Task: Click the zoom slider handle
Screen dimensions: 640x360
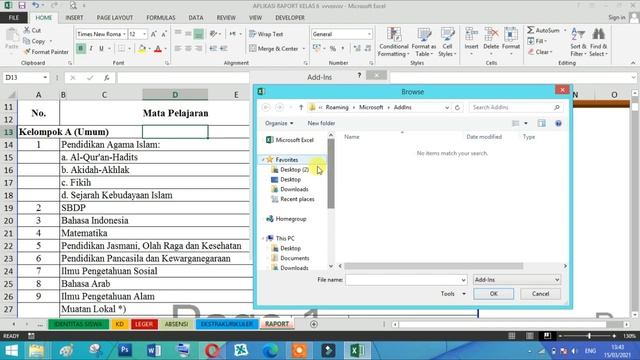Action: (589, 336)
